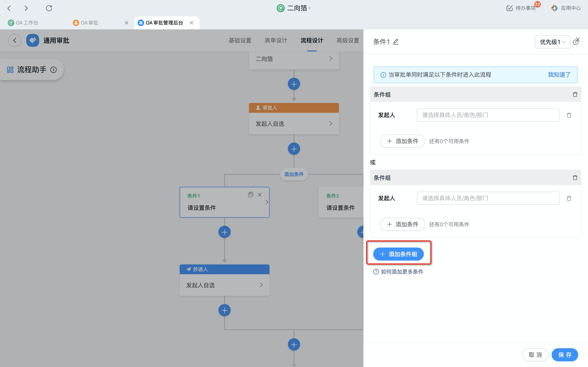588x367 pixels.
Task: Go back using circled arrow beside 通用审批
Action: pos(14,40)
